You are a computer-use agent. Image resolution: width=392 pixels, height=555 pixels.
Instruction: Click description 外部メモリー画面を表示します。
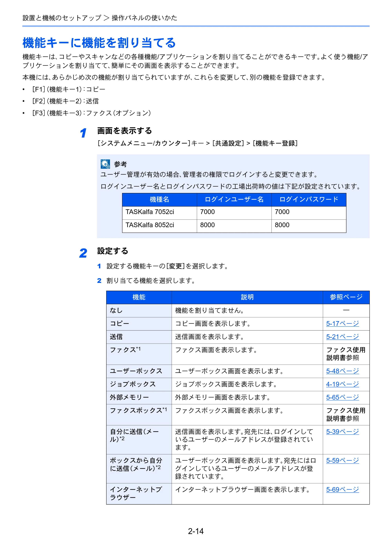[x=222, y=397]
